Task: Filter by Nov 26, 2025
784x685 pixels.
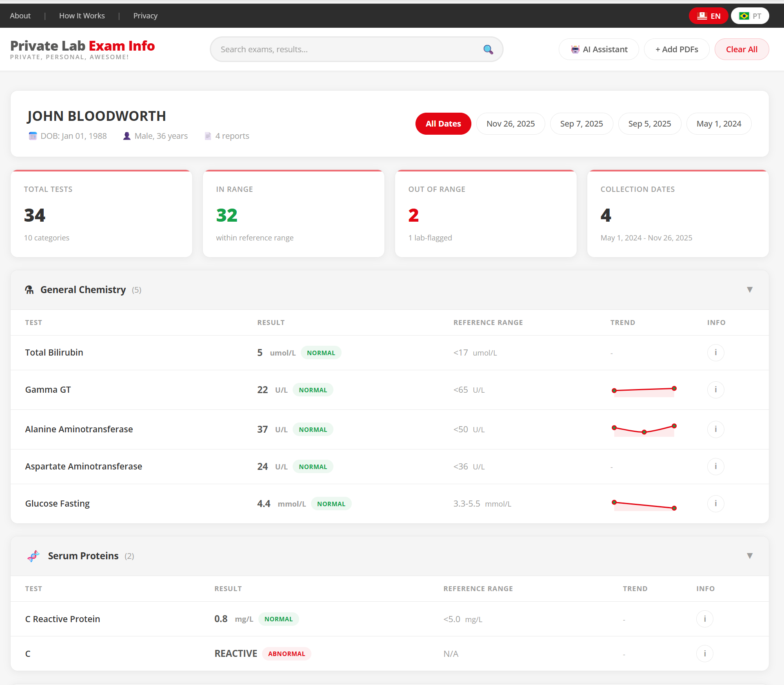Action: click(511, 124)
